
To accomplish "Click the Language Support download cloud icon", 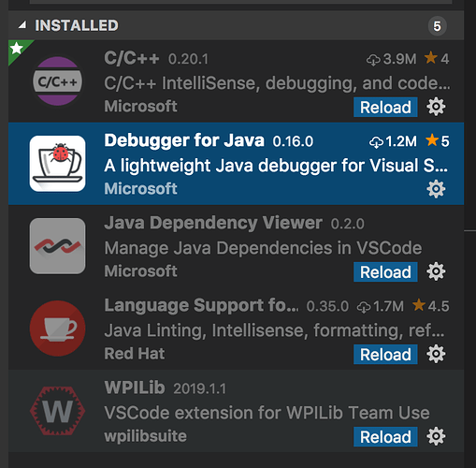I will pyautogui.click(x=364, y=307).
